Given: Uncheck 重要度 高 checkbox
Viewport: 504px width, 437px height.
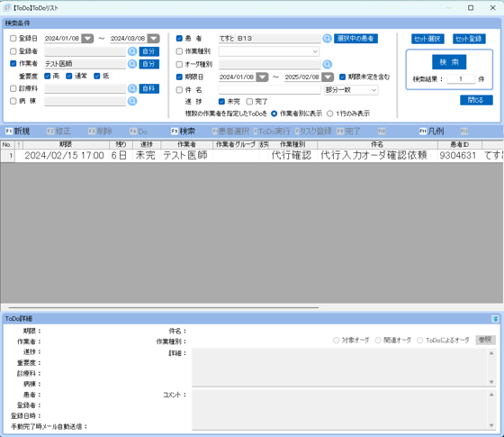Looking at the screenshot, I should click(x=47, y=76).
